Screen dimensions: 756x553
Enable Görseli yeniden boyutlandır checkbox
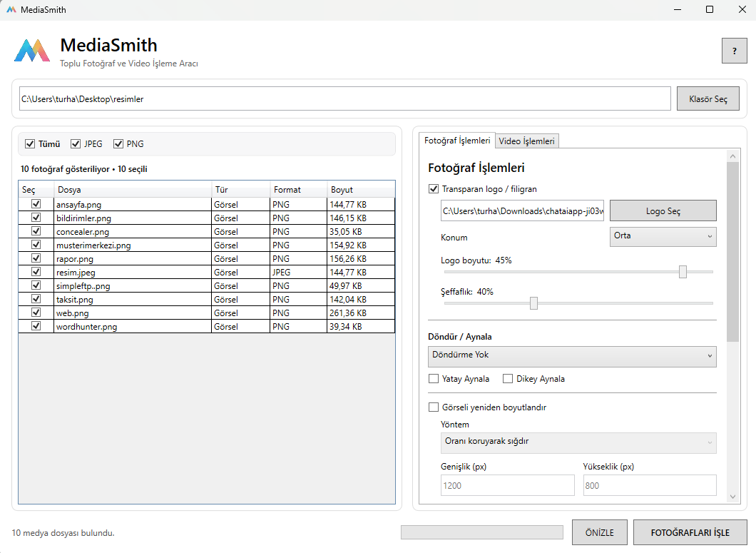pyautogui.click(x=434, y=407)
